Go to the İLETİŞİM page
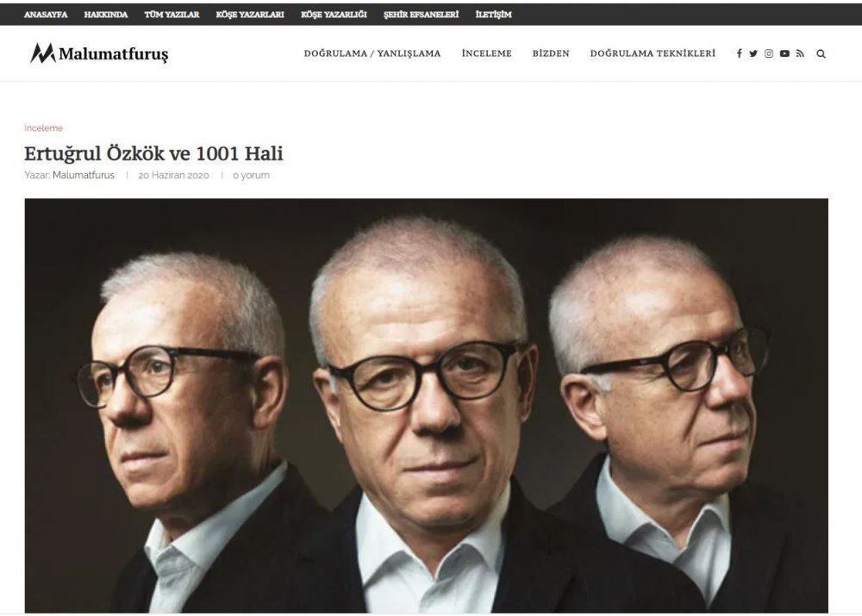 click(x=493, y=15)
